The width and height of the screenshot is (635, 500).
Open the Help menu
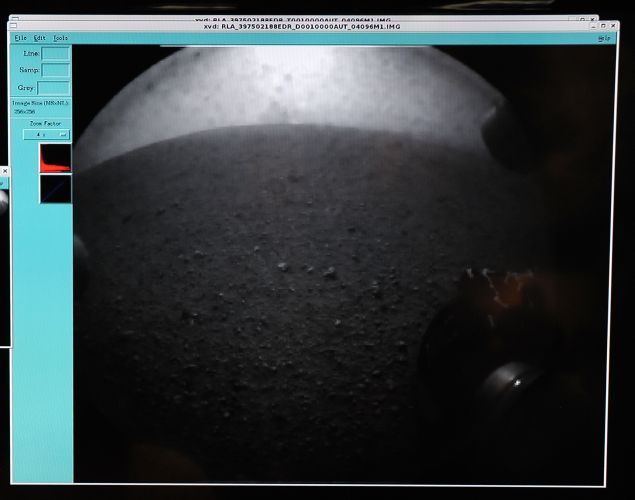click(x=603, y=38)
